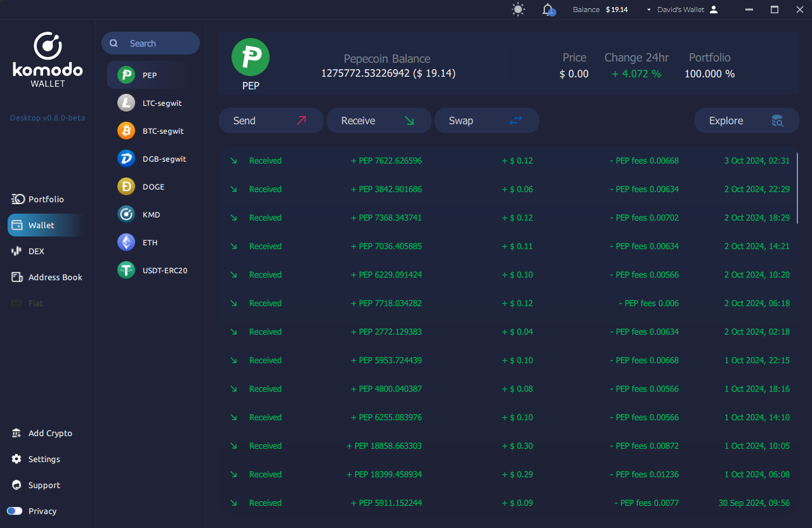Viewport: 812px width, 528px height.
Task: Click the PEP fees 0.00872 value
Action: pos(645,446)
